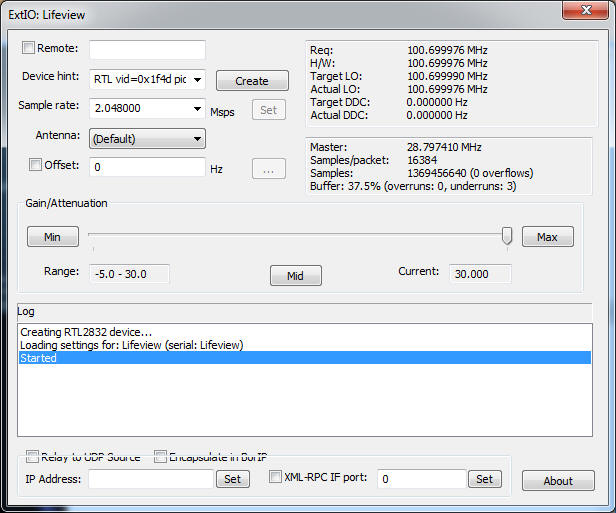The width and height of the screenshot is (616, 513).
Task: Click the Target LO value 100.699990 MHz
Action: coord(447,76)
